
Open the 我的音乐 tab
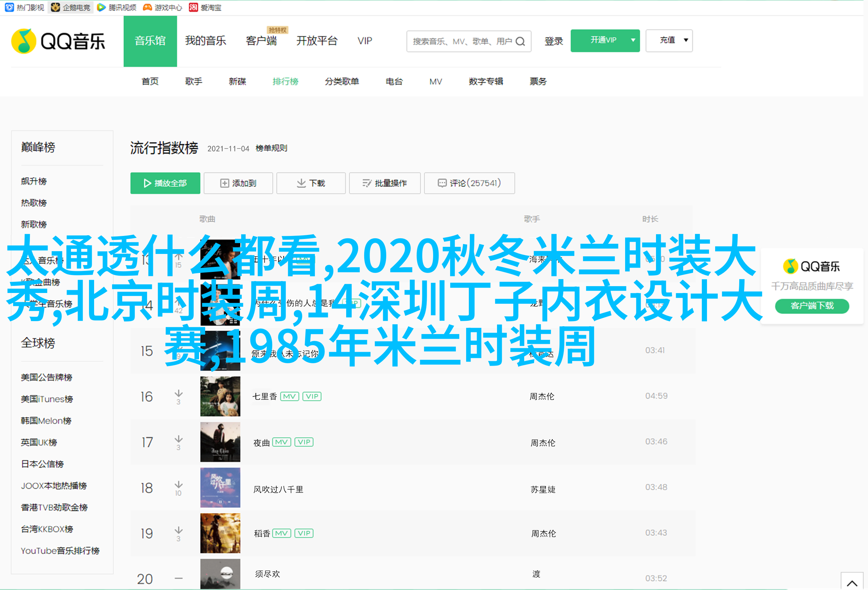point(206,41)
